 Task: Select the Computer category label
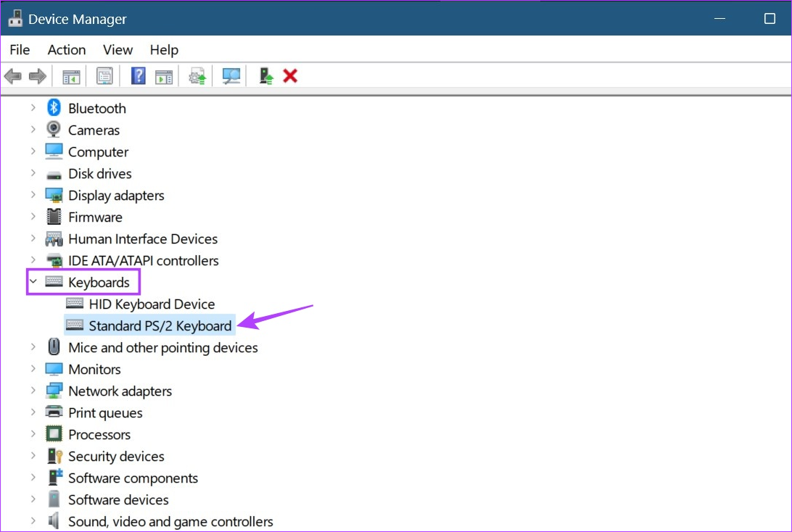[99, 152]
